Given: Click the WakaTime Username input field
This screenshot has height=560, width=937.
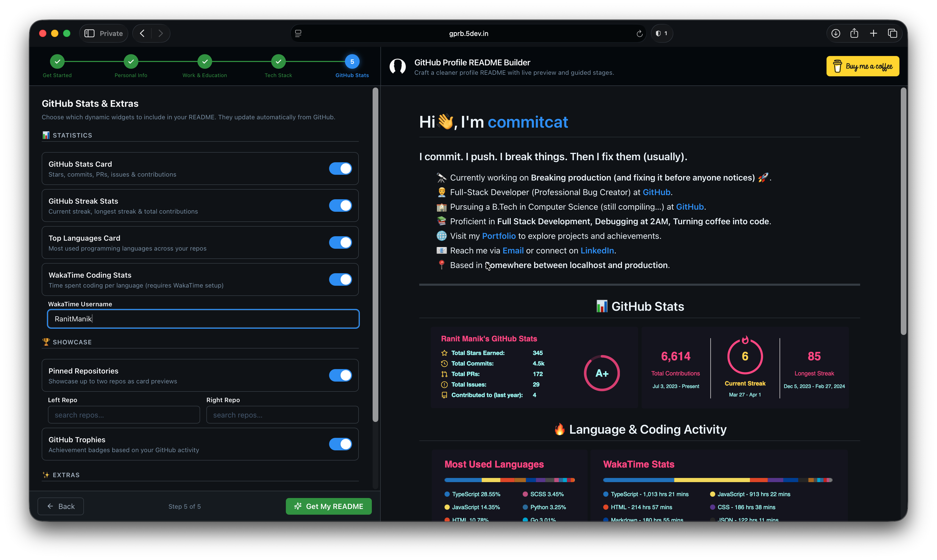Looking at the screenshot, I should (x=203, y=319).
